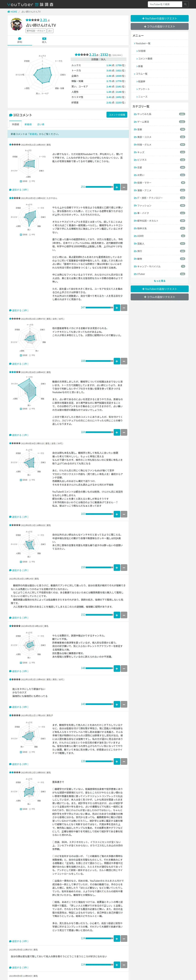Click top YouTuberの追加リクエスト button
The width and height of the screenshot is (196, 980).
(159, 18)
